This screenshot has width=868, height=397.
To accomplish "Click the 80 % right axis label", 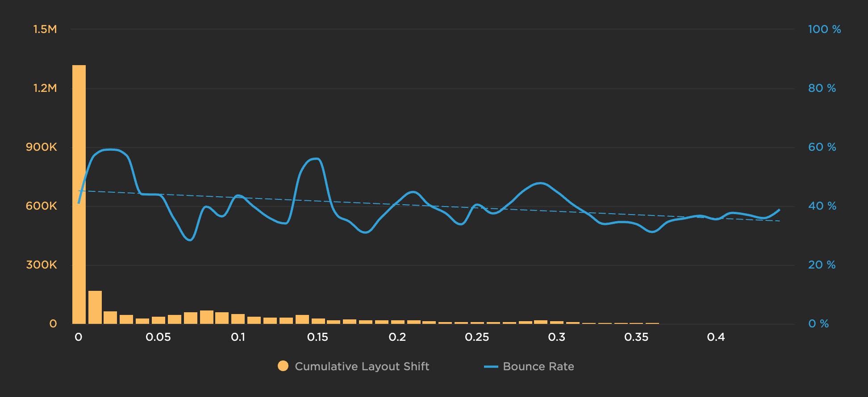I will [x=822, y=88].
